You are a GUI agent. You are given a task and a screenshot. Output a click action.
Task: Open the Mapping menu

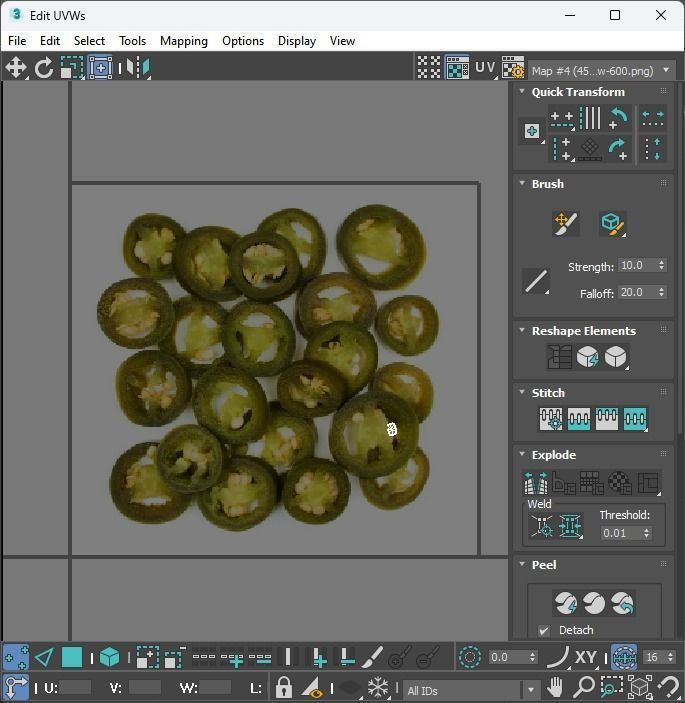184,41
